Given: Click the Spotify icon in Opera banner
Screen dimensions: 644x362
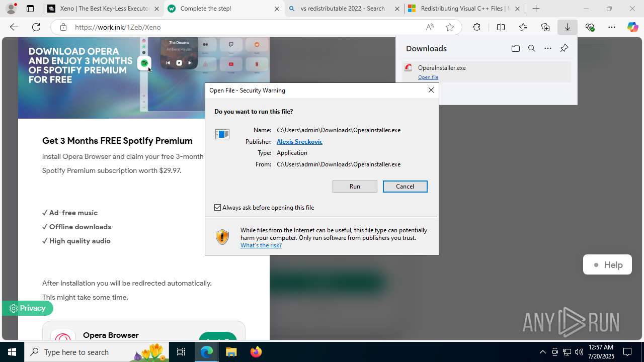Looking at the screenshot, I should [144, 63].
